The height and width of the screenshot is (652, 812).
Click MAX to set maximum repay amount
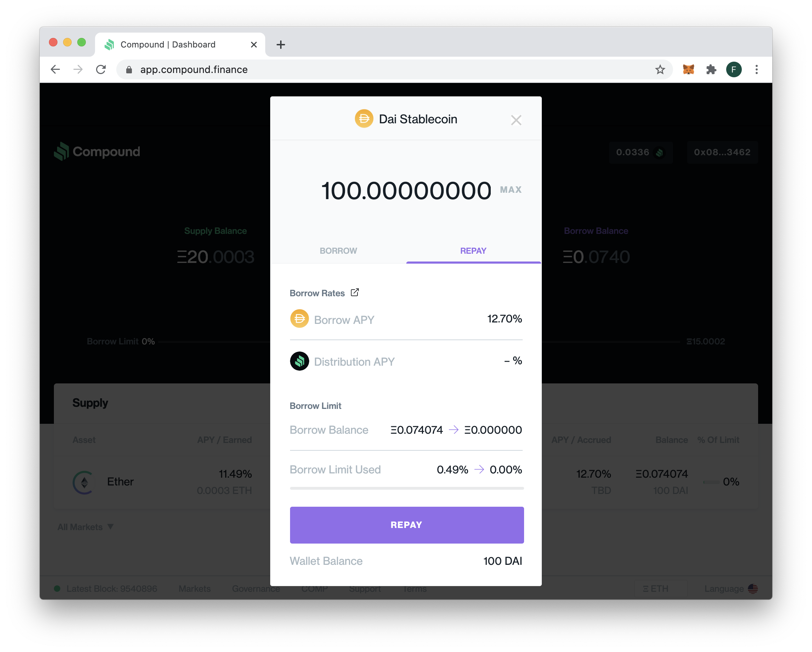point(511,189)
